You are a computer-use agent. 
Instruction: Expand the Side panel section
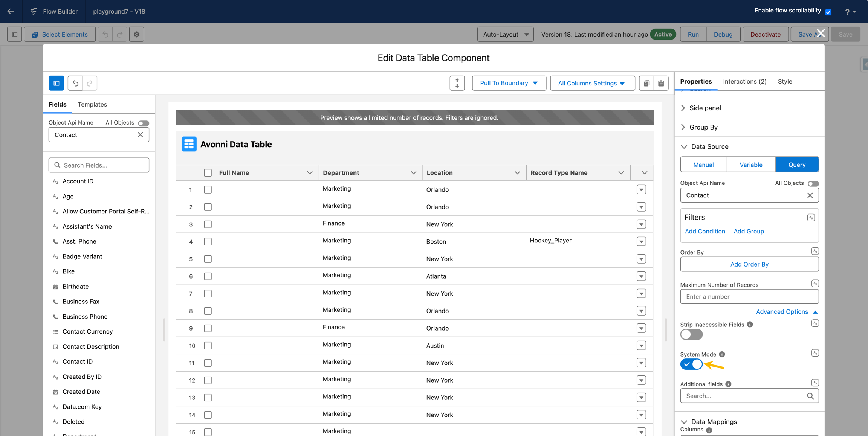(x=705, y=108)
